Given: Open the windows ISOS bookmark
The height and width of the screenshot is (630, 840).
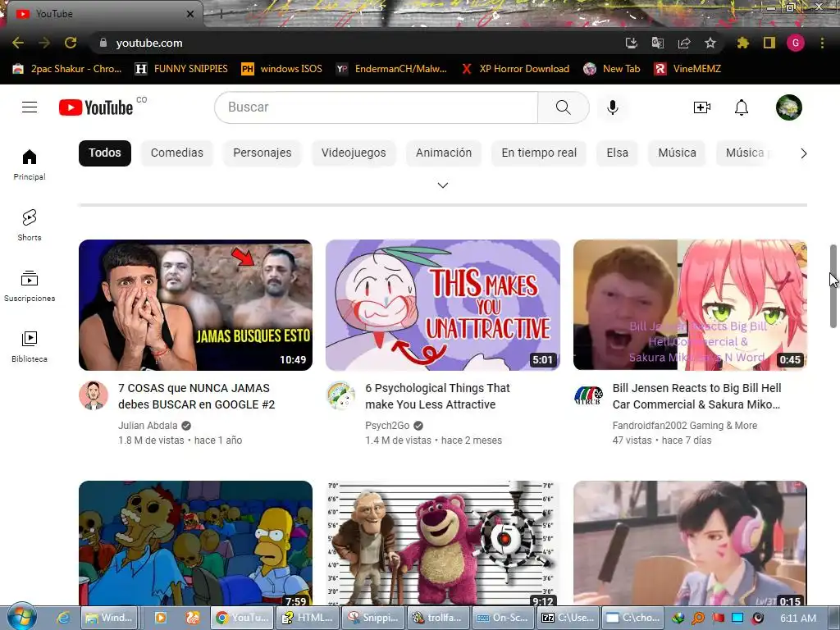Looking at the screenshot, I should (282, 69).
